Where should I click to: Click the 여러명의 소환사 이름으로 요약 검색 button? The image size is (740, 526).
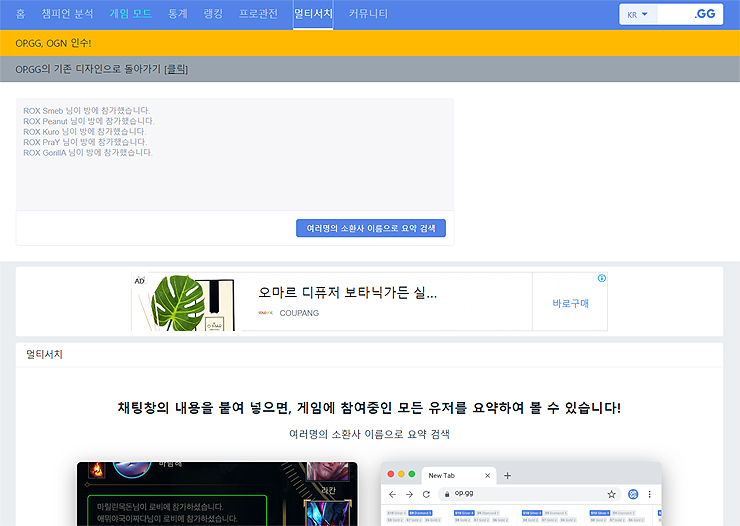(x=371, y=228)
